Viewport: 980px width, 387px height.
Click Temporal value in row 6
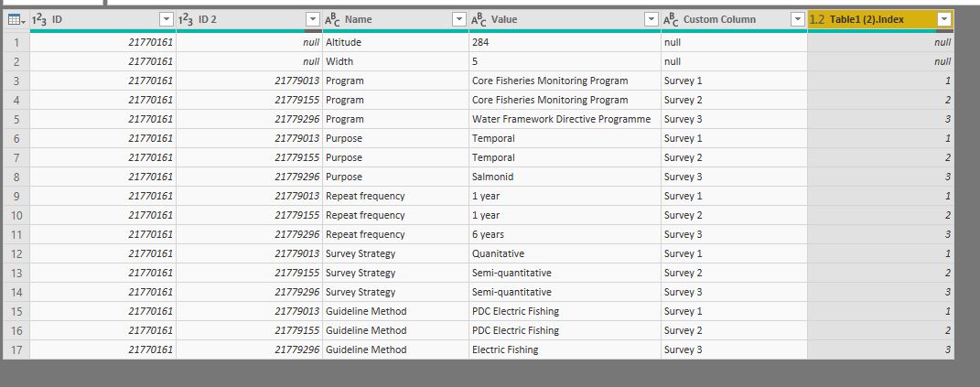565,139
